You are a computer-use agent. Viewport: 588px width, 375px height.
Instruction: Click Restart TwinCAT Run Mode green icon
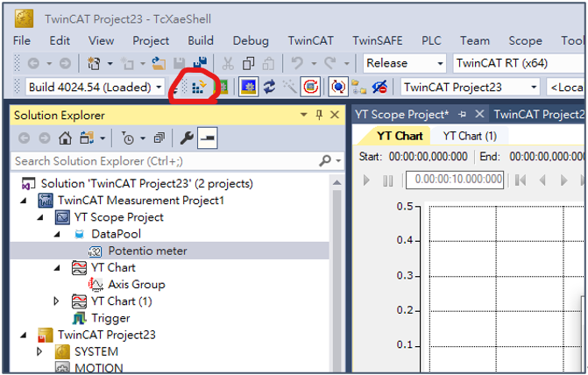tap(222, 88)
